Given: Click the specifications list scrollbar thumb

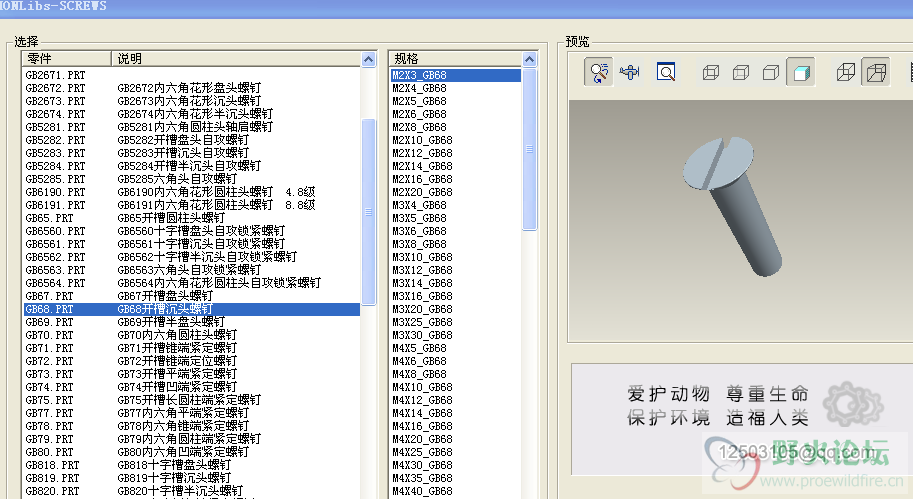Looking at the screenshot, I should [x=529, y=150].
